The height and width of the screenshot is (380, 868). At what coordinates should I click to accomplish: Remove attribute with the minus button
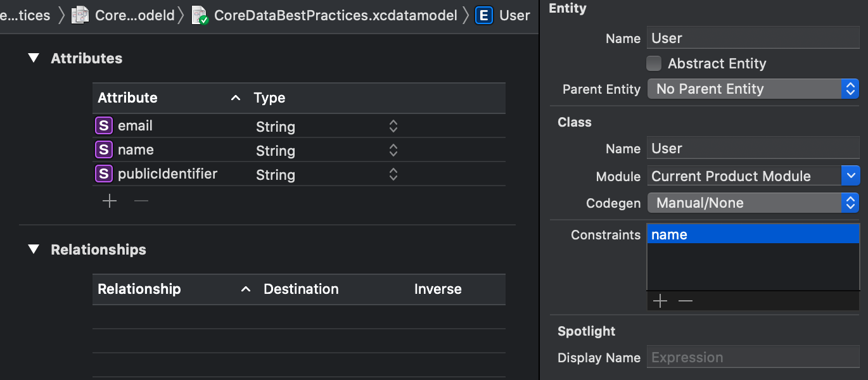pyautogui.click(x=141, y=201)
